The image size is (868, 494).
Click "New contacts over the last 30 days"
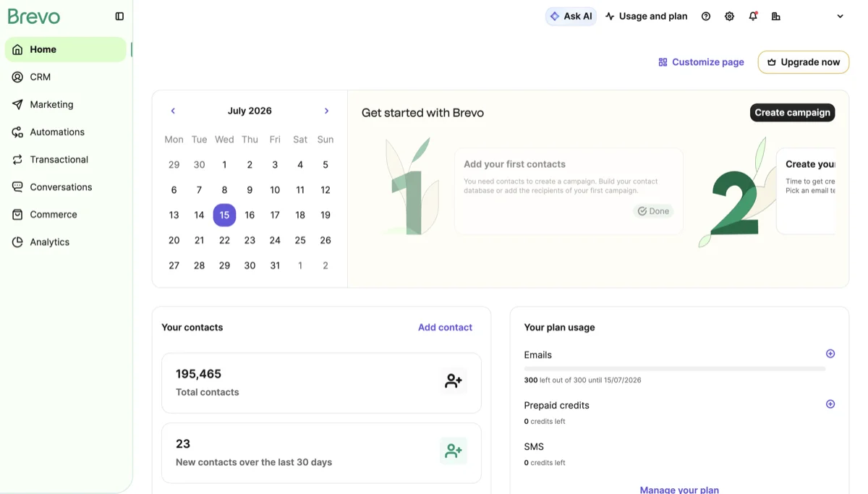tap(254, 462)
